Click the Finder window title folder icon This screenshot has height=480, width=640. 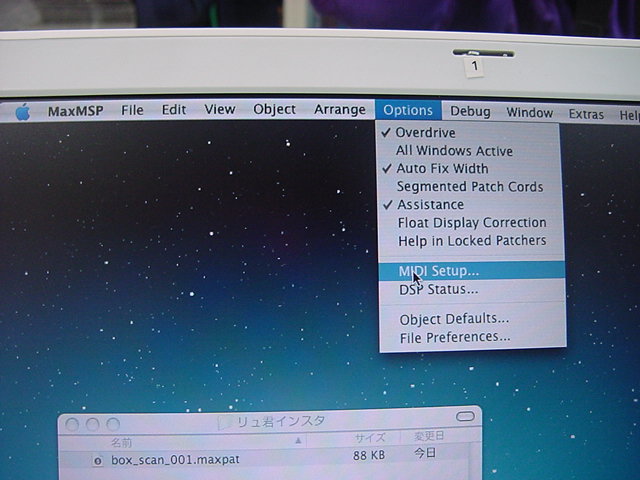point(226,422)
